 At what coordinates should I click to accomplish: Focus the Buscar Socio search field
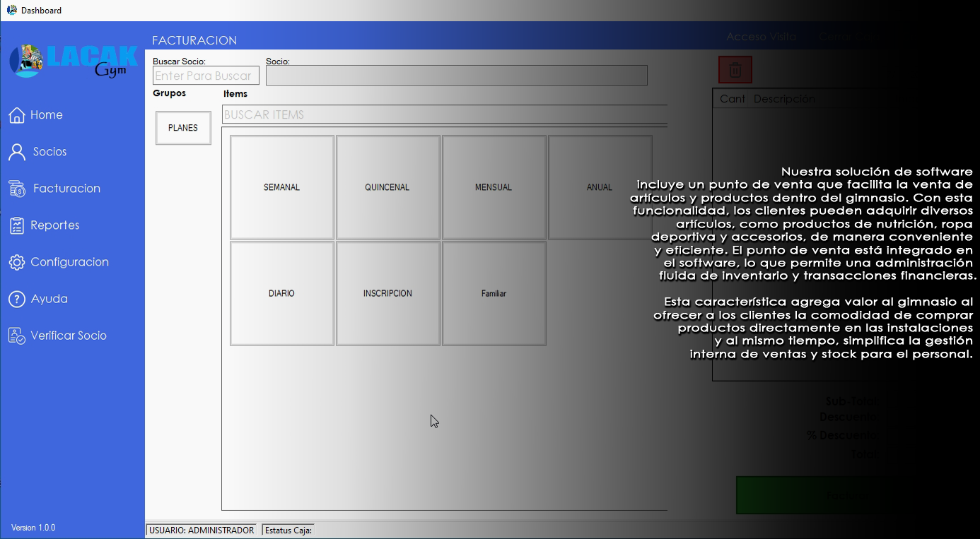coord(206,76)
